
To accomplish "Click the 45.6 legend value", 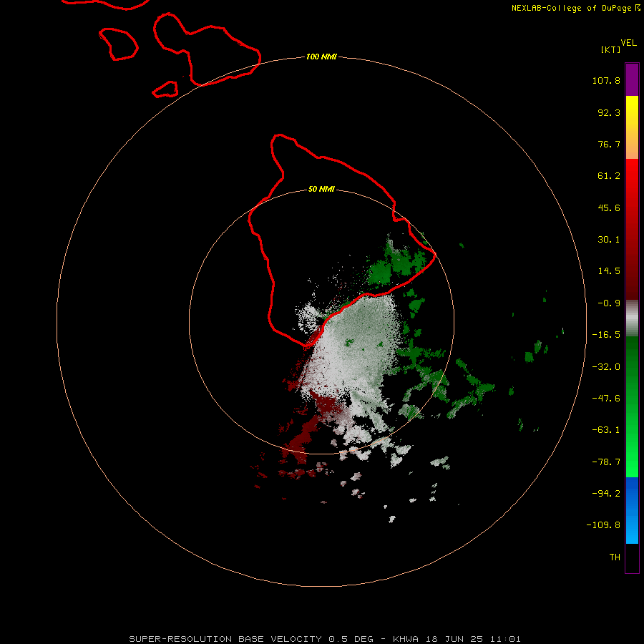I will [609, 208].
